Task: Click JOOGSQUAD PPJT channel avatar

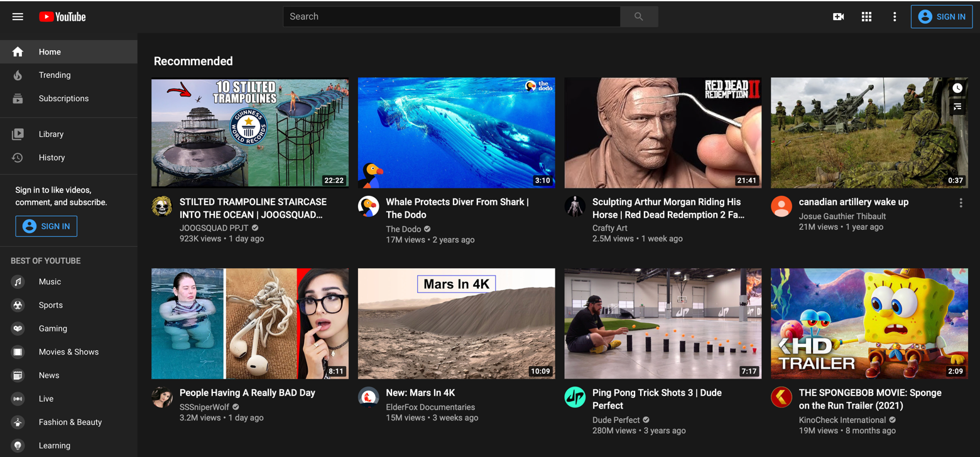Action: point(162,207)
